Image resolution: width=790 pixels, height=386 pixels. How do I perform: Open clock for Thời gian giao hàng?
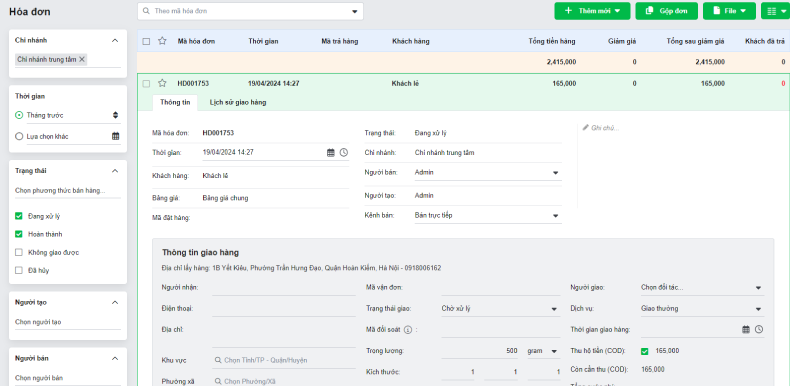[x=759, y=330]
